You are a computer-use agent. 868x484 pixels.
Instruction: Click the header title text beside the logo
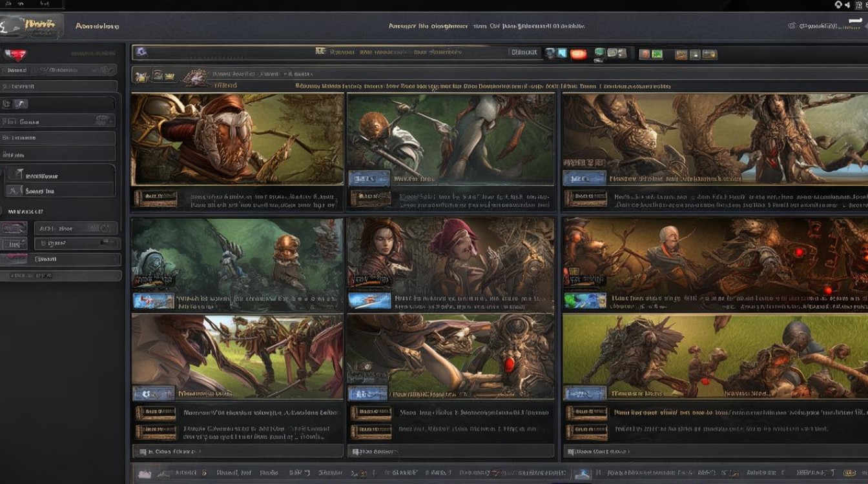(97, 26)
